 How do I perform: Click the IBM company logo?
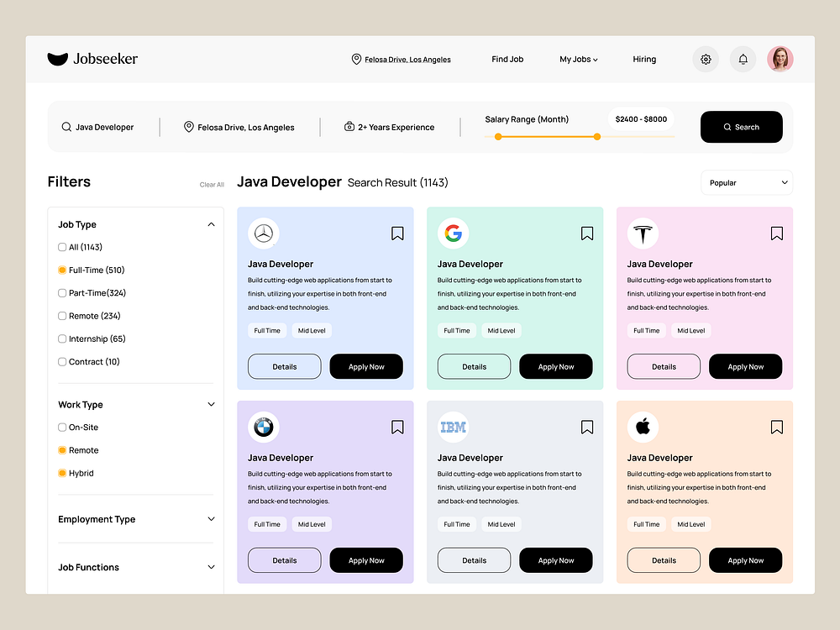click(454, 427)
